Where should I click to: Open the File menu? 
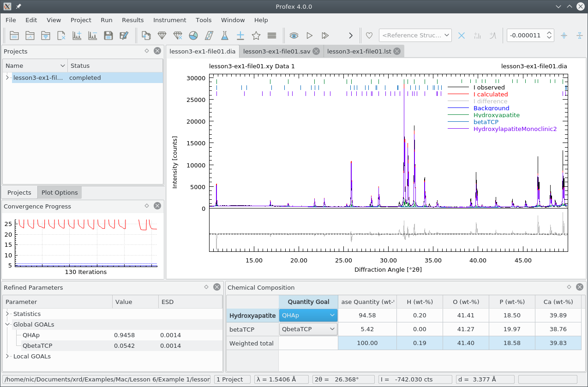pos(11,20)
